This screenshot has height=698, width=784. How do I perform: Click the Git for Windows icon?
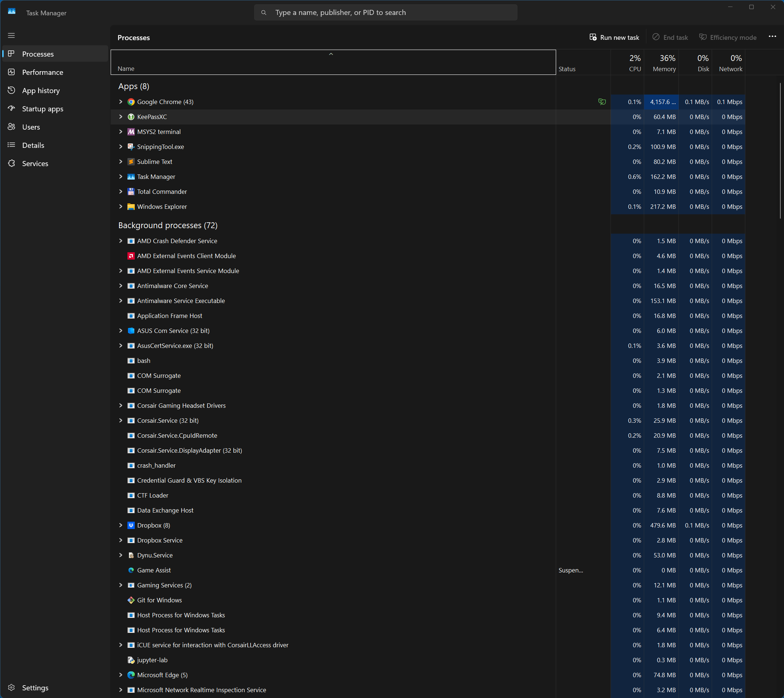tap(131, 600)
